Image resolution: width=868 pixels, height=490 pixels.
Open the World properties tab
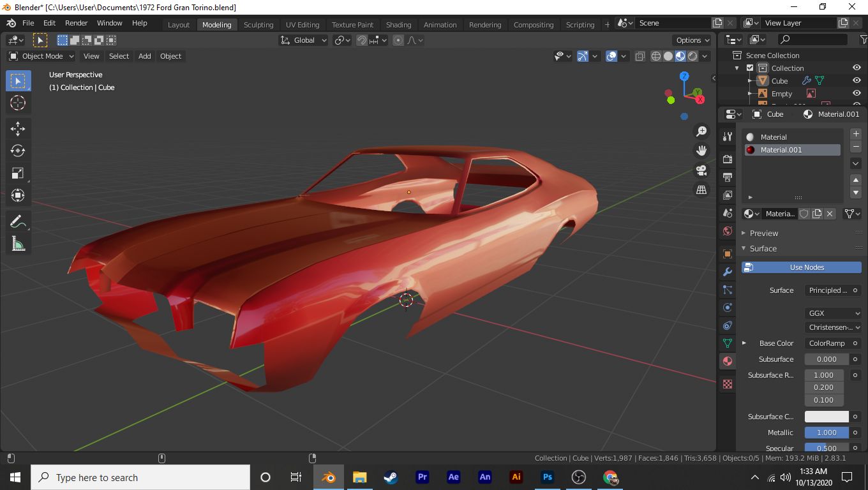click(727, 231)
